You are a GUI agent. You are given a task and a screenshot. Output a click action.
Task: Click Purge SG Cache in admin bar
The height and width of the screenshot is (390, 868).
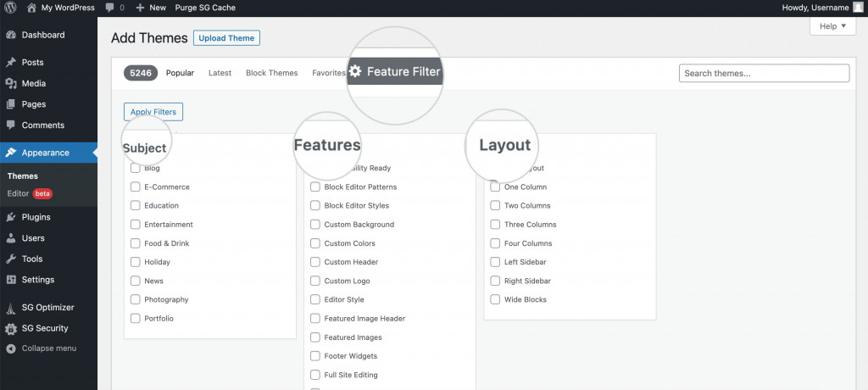tap(205, 8)
